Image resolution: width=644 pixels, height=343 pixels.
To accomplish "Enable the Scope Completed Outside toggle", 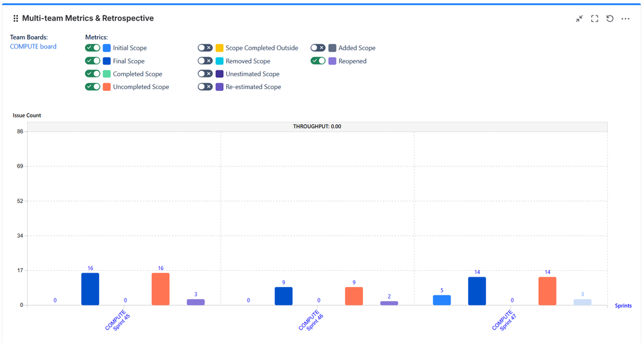I will click(x=205, y=48).
